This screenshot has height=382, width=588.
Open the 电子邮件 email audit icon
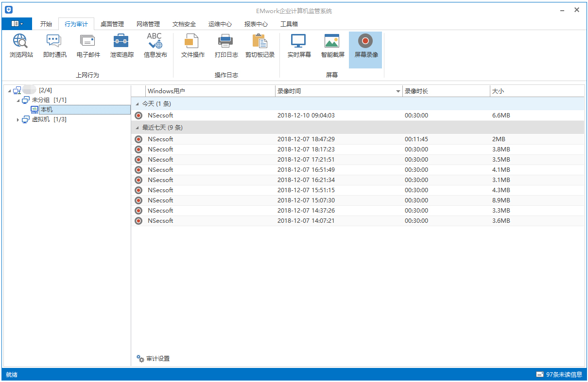(88, 46)
